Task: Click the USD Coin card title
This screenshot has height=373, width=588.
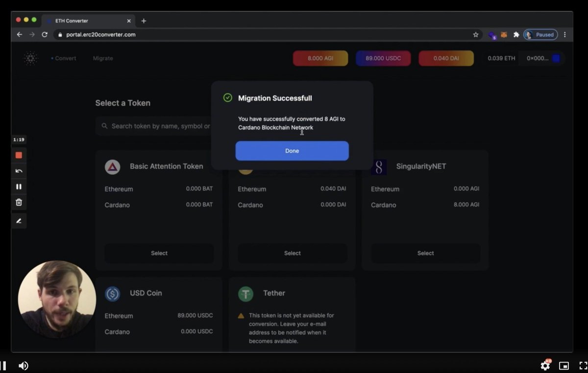Action: pyautogui.click(x=146, y=293)
